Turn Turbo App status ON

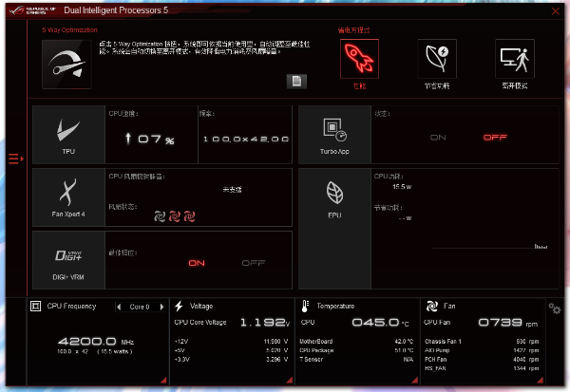438,138
